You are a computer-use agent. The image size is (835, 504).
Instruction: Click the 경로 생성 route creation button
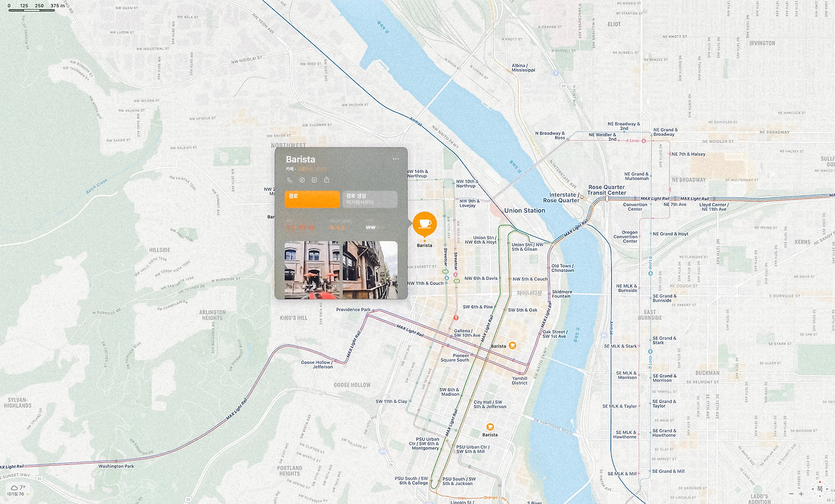pyautogui.click(x=370, y=199)
